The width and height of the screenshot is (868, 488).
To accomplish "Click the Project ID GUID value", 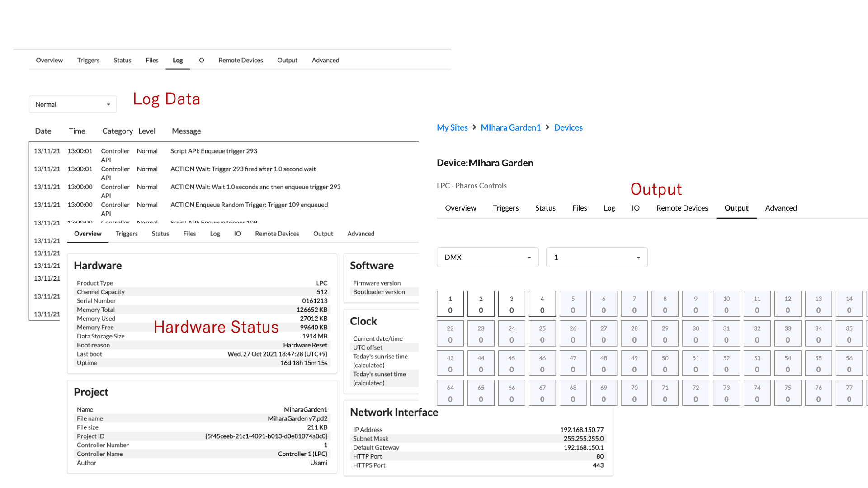I will point(266,436).
